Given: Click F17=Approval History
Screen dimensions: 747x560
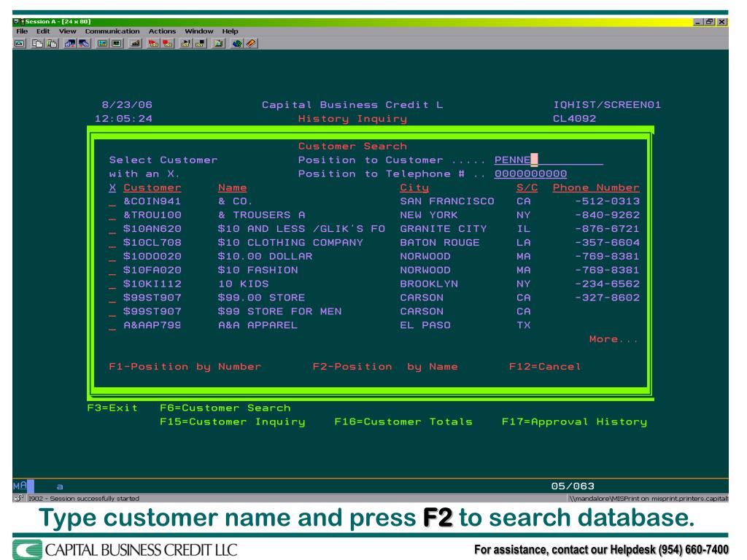Looking at the screenshot, I should click(x=575, y=422).
